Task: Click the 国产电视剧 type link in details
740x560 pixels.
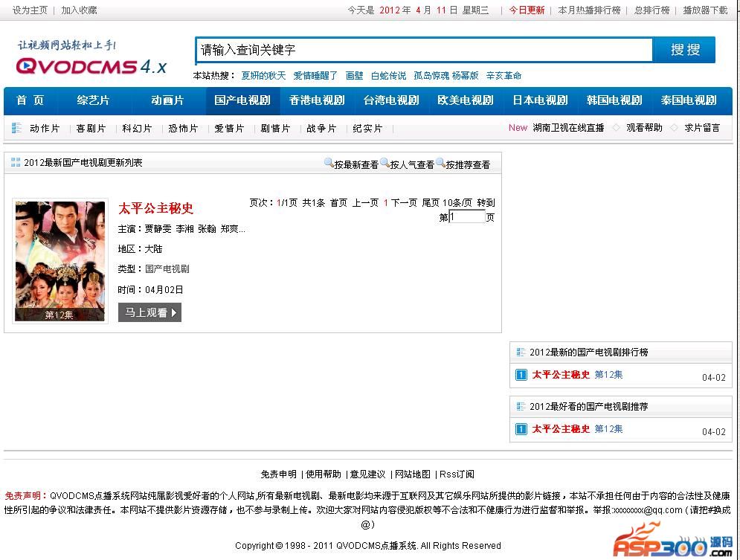Action: click(x=167, y=269)
